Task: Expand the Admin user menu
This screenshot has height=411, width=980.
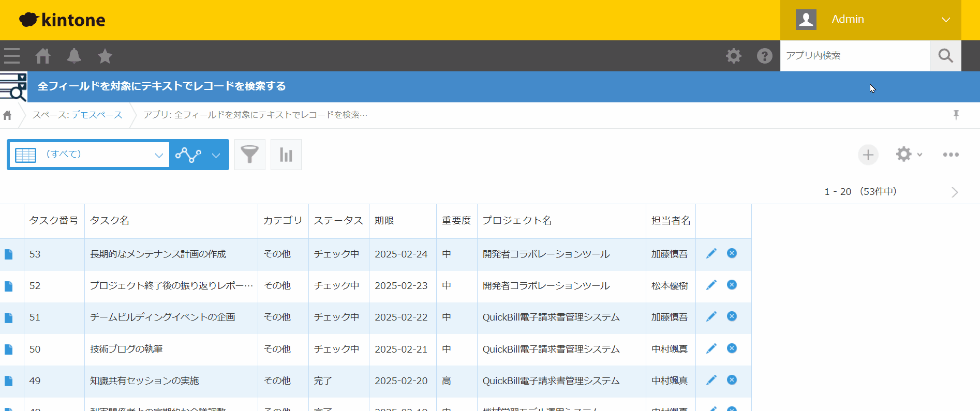Action: click(871, 20)
